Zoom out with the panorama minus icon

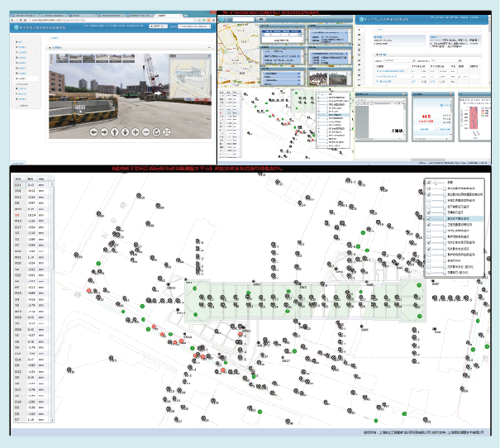tap(145, 131)
